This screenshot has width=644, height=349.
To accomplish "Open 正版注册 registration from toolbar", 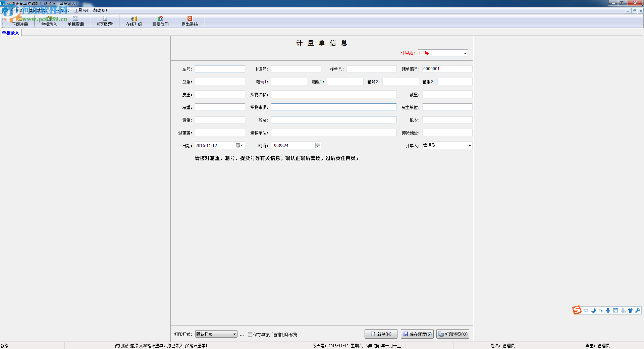I will point(20,21).
